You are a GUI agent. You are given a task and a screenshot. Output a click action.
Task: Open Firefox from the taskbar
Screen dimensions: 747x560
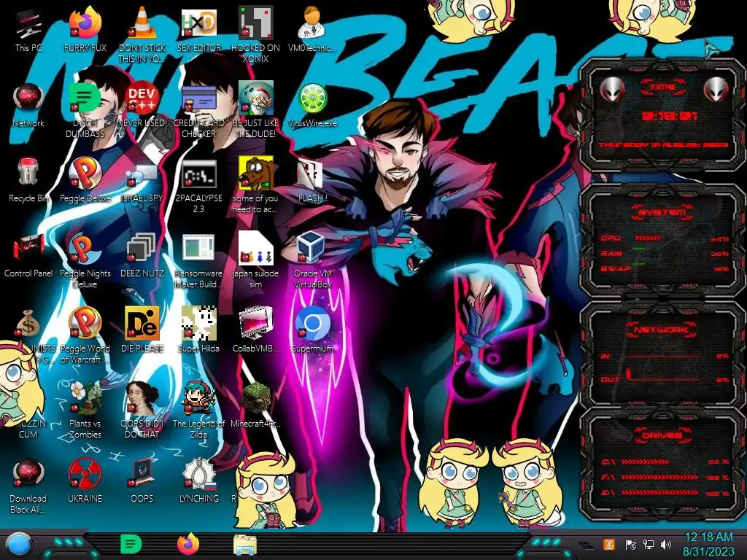(187, 544)
